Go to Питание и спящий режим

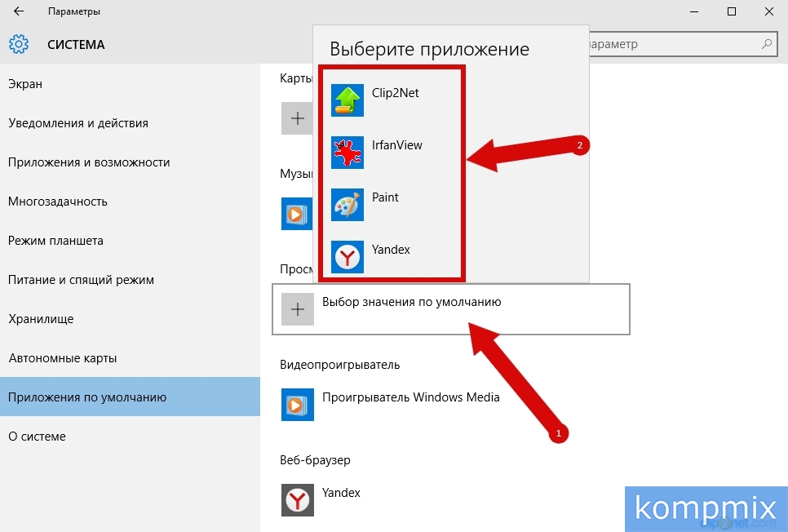click(131, 280)
